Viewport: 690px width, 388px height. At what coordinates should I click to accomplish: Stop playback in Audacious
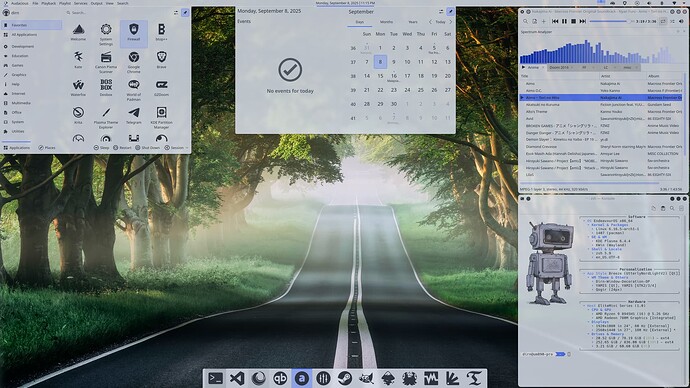coord(573,21)
